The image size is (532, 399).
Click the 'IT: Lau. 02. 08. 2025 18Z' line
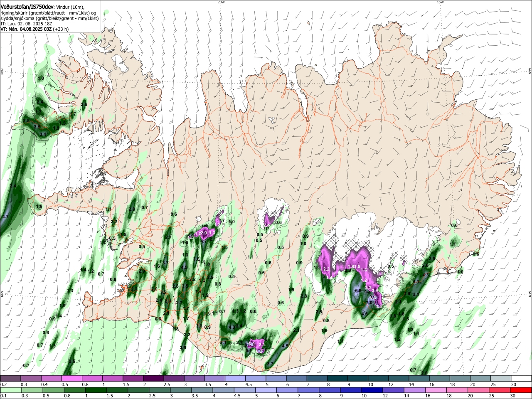coord(26,24)
